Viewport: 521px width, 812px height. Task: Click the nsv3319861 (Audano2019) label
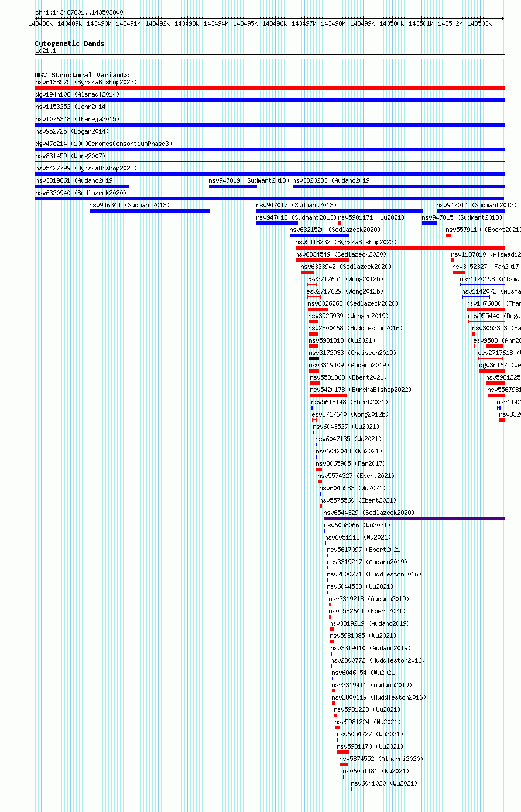(x=76, y=180)
